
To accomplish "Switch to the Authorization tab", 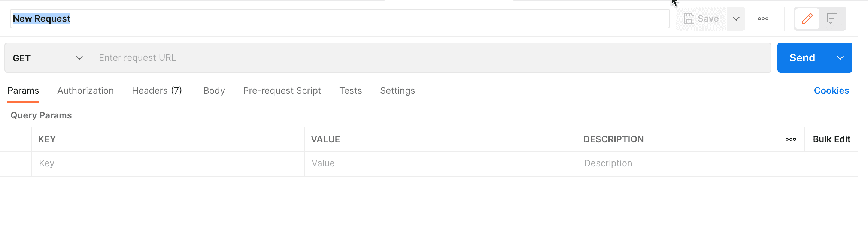I will click(x=85, y=91).
